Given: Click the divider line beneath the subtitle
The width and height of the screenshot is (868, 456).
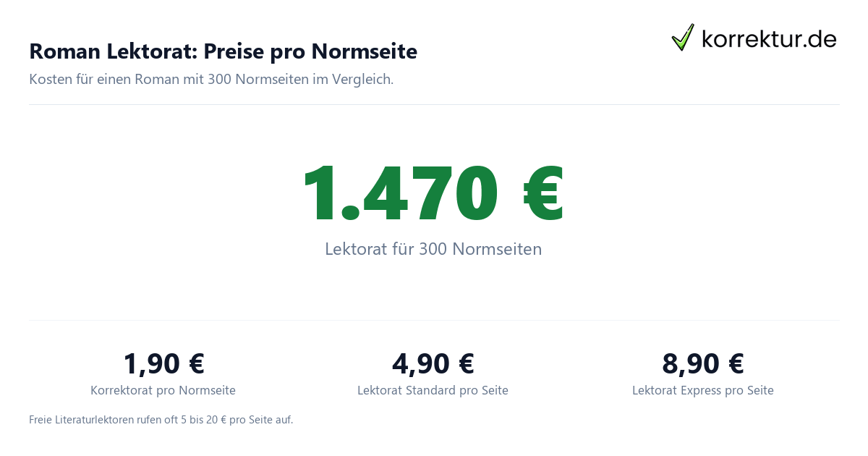Looking at the screenshot, I should tap(434, 104).
